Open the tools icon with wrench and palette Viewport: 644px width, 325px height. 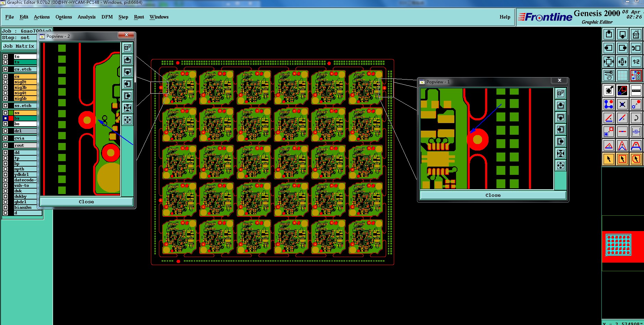[609, 75]
